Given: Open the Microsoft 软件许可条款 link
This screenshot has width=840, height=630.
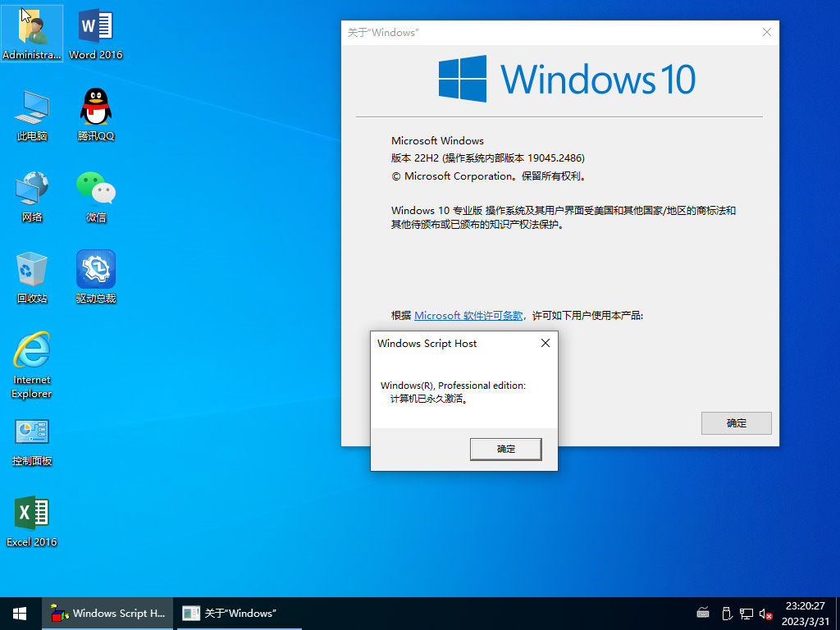Looking at the screenshot, I should click(x=472, y=315).
